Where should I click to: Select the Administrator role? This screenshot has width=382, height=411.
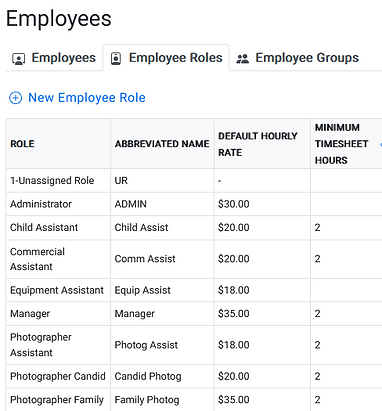pos(41,204)
